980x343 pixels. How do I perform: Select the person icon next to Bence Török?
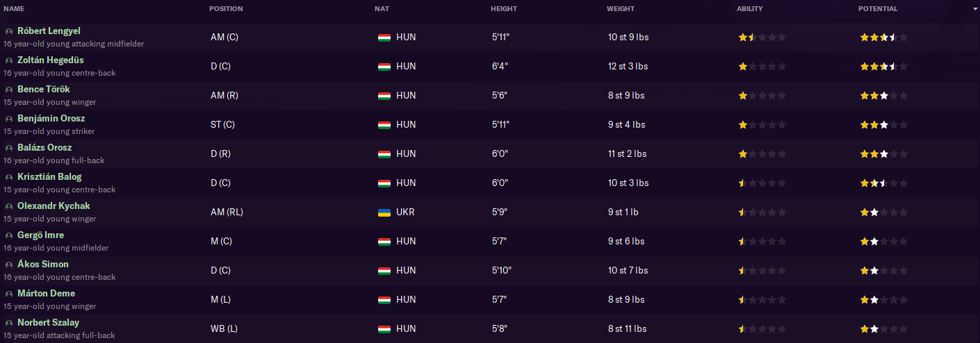click(x=8, y=90)
